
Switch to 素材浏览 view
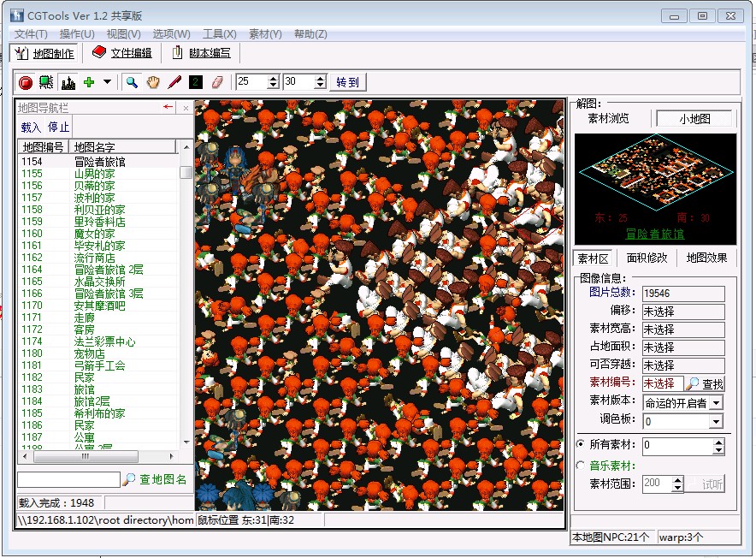click(x=608, y=119)
